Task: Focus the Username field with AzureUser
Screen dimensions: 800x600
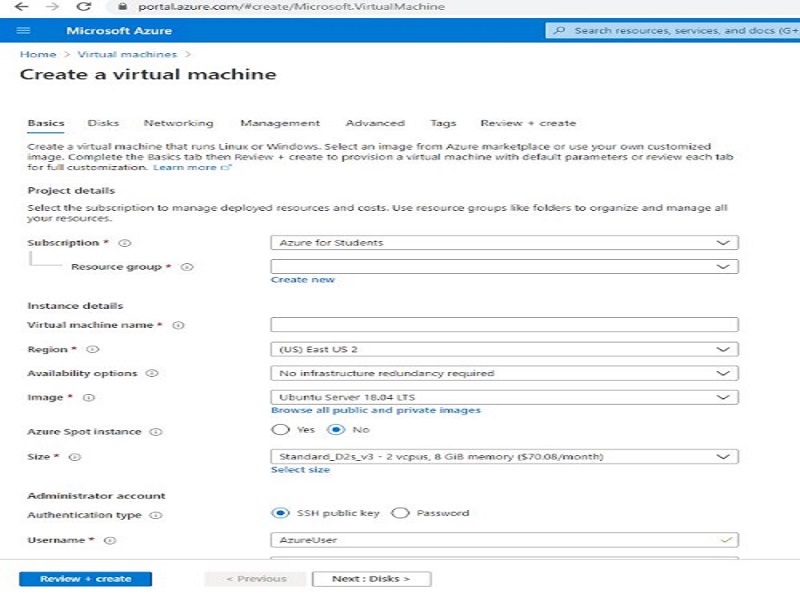Action: [505, 540]
